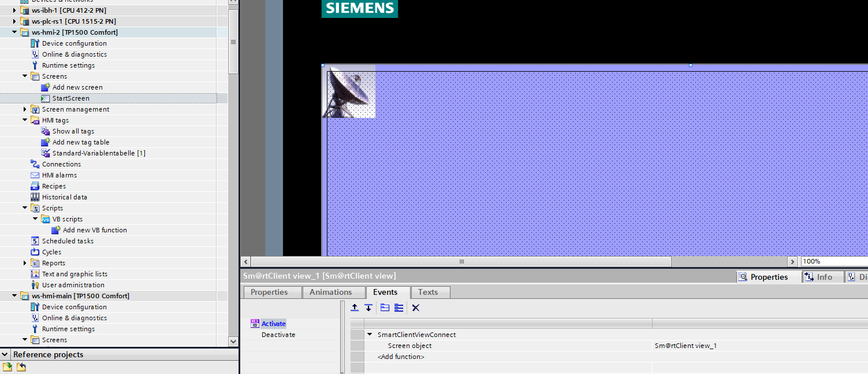Click the satellite dish image on canvas
The image size is (868, 374).
tap(349, 92)
